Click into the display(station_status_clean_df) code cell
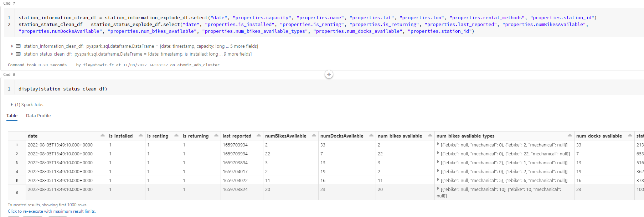644x217 pixels. pos(214,89)
